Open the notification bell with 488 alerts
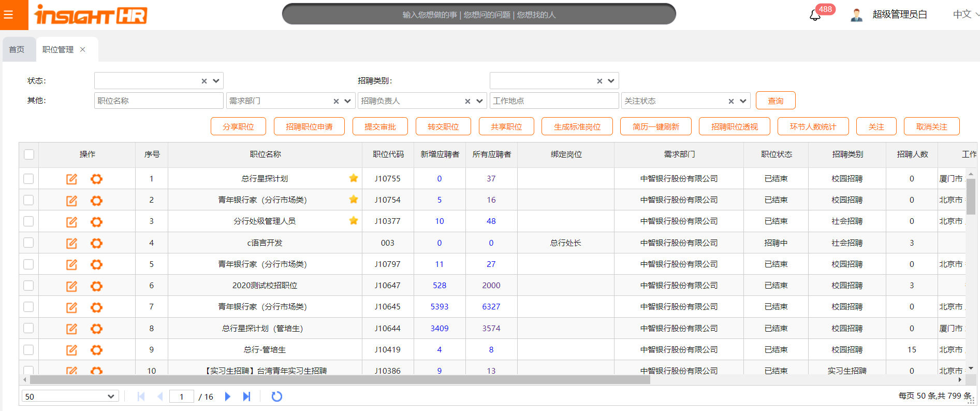Screen dimensions: 980x411 tap(815, 15)
